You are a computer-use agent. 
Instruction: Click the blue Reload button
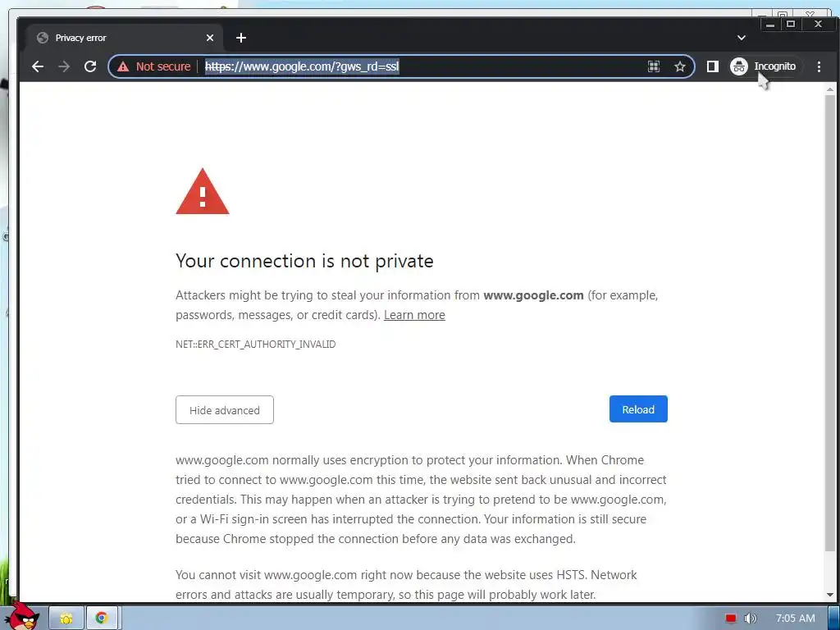638,409
